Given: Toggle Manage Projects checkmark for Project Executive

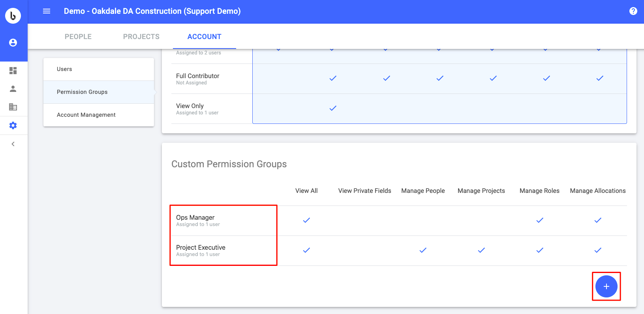Looking at the screenshot, I should [481, 250].
